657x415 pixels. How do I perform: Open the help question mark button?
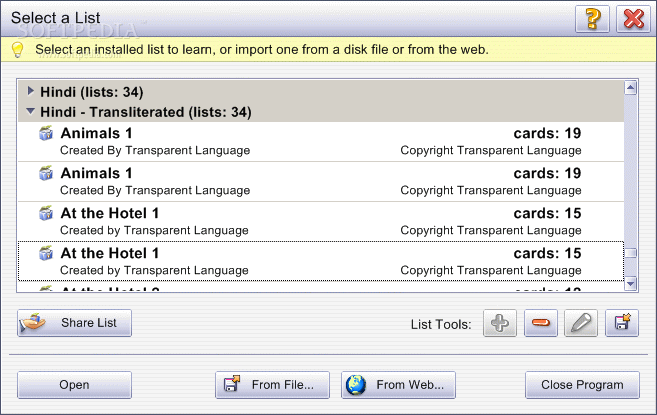(592, 18)
